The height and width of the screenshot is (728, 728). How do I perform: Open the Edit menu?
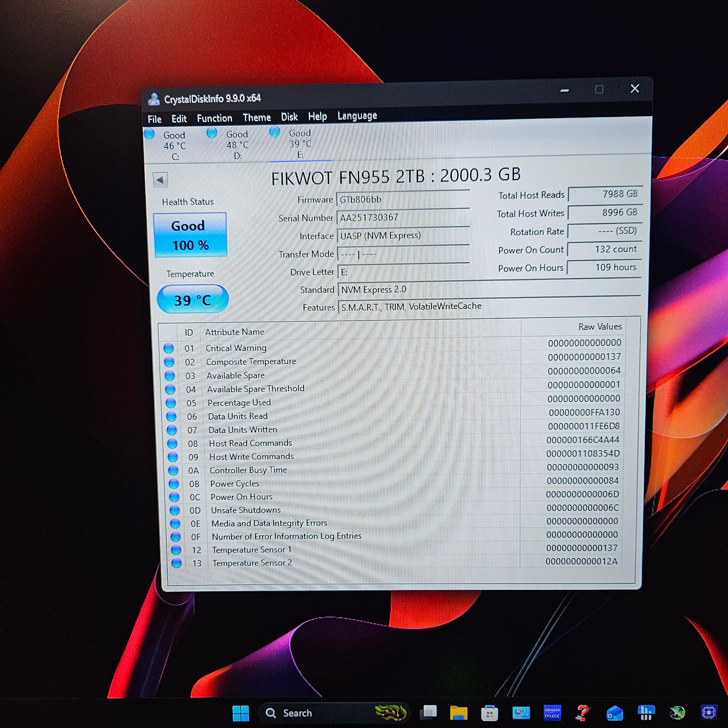179,119
